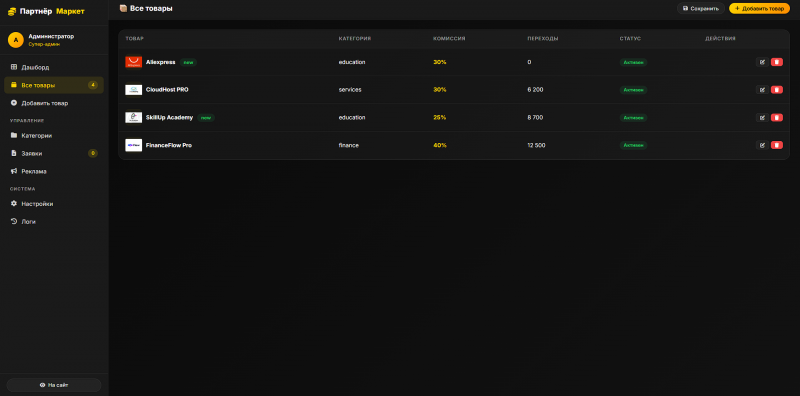Click the Заявки counter badge 0
Viewport: 800px width, 396px height.
click(93, 154)
